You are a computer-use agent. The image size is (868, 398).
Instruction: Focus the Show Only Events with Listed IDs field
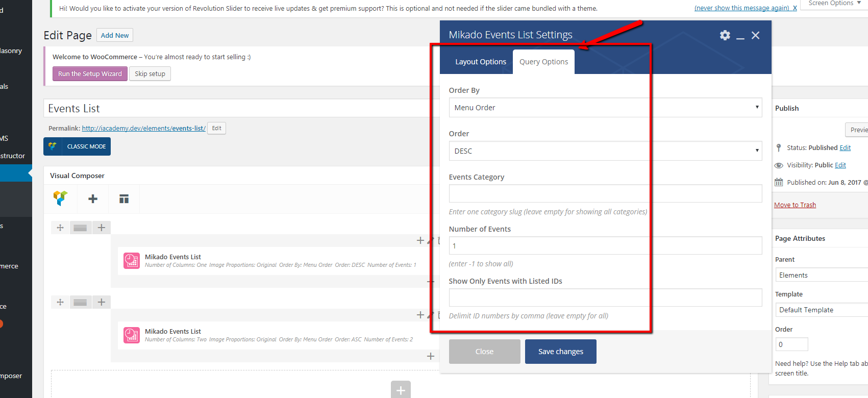[605, 298]
